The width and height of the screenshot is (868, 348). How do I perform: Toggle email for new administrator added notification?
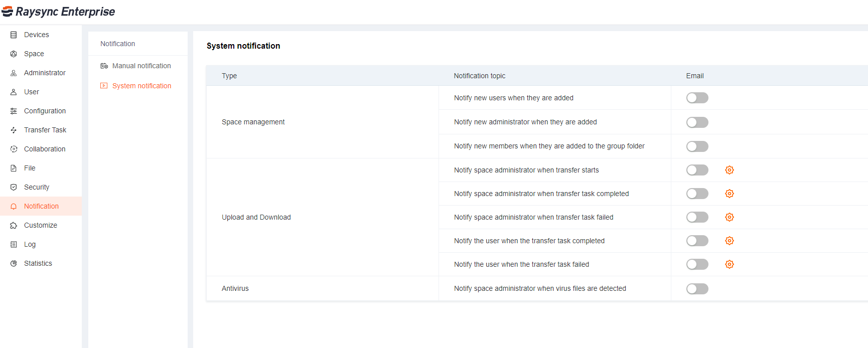click(697, 122)
